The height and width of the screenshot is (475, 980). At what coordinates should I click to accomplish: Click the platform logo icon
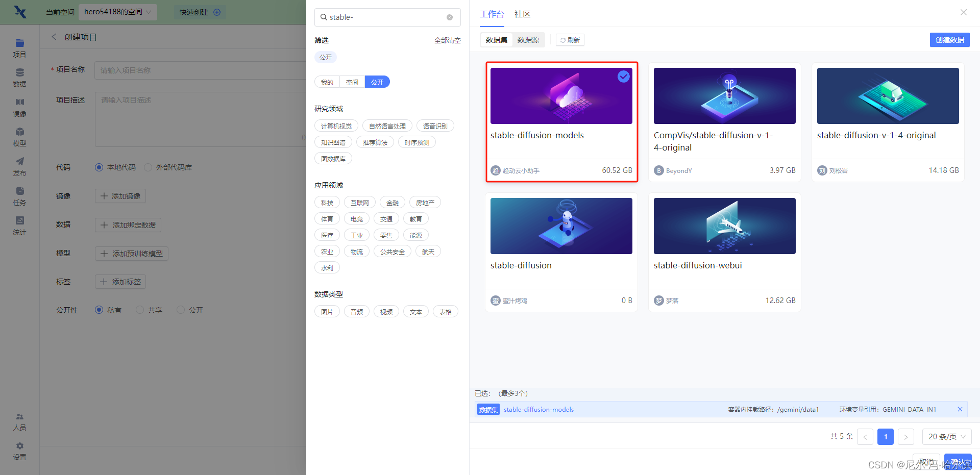point(20,12)
